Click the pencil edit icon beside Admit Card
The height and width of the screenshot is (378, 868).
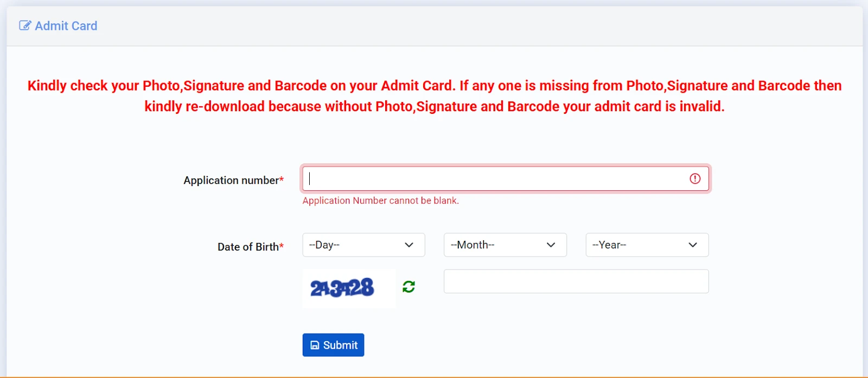25,24
